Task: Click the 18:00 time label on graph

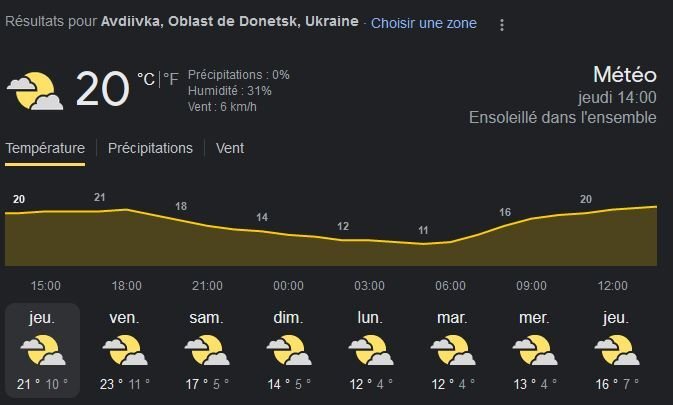Action: coord(126,286)
